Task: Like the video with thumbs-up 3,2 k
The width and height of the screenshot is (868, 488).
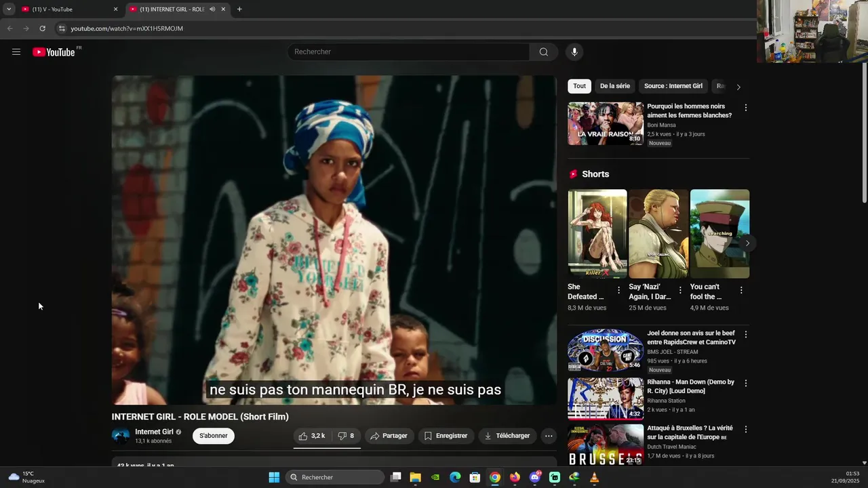Action: (312, 436)
